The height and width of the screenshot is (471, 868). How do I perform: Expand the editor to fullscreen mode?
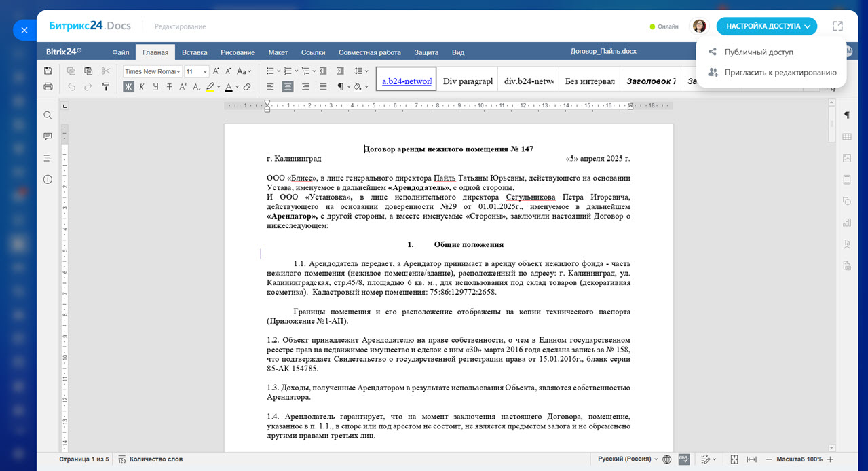tap(837, 26)
